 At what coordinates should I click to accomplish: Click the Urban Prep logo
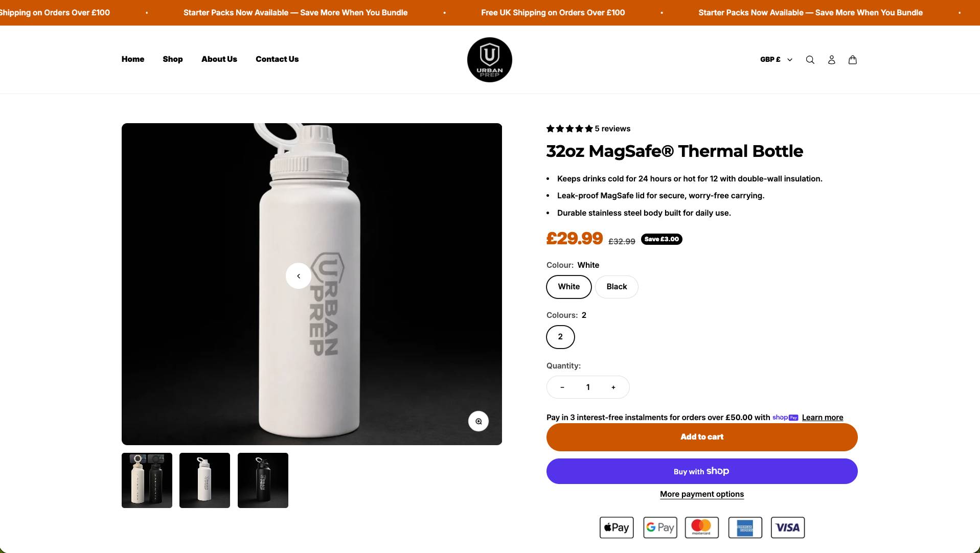tap(489, 60)
